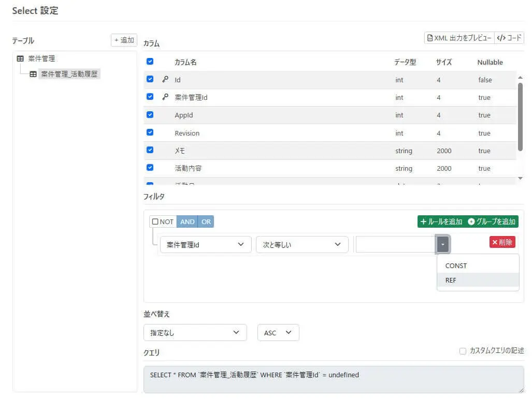The width and height of the screenshot is (532, 399).
Task: Toggle the select-all columns checkbox
Action: [x=150, y=62]
